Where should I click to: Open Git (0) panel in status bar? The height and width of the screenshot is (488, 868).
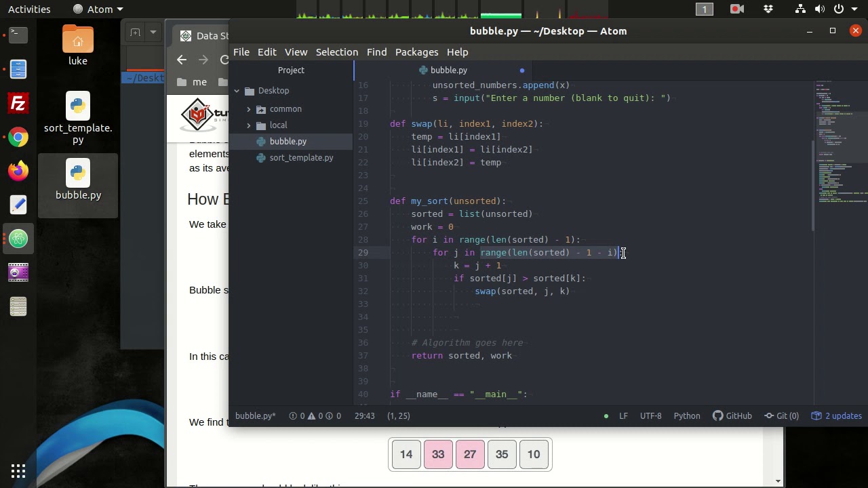click(781, 415)
